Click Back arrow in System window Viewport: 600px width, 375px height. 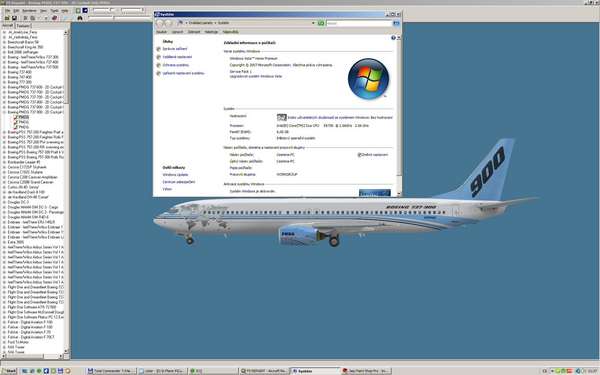160,23
